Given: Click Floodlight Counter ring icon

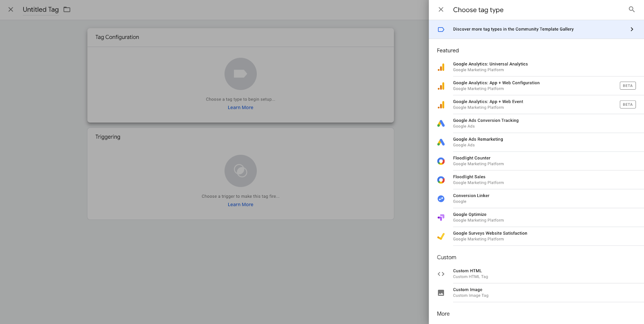Looking at the screenshot, I should pyautogui.click(x=441, y=161).
